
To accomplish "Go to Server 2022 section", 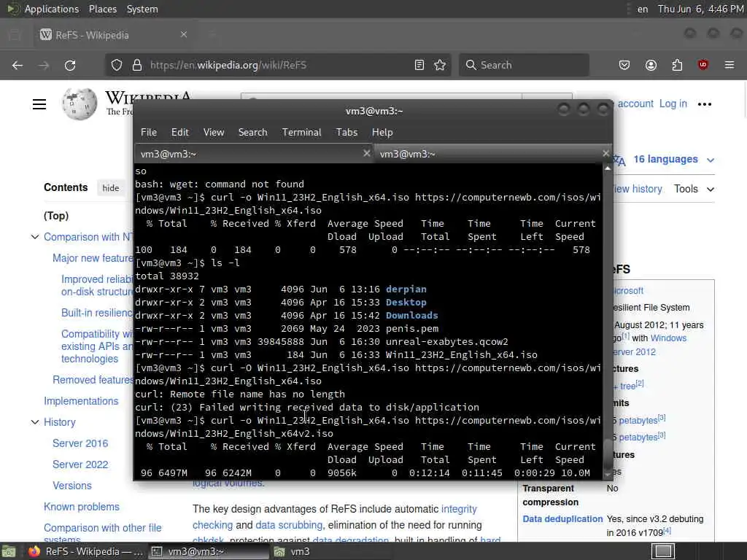I will [x=80, y=464].
